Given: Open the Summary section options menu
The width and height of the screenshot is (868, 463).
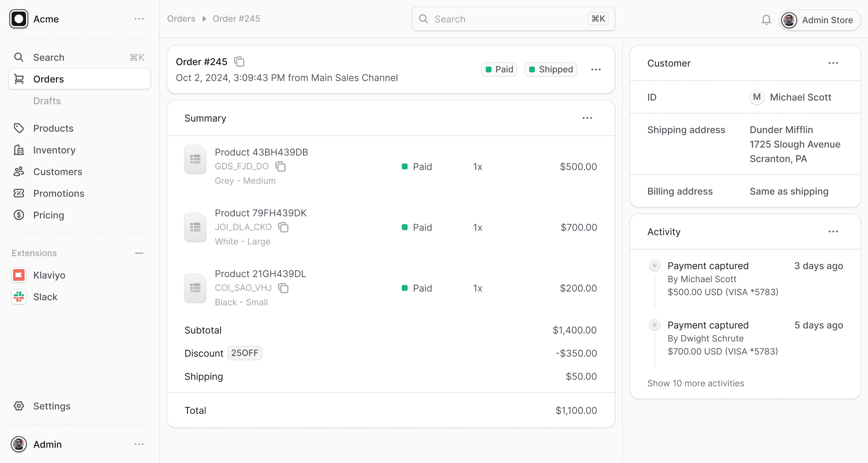Looking at the screenshot, I should coord(587,118).
